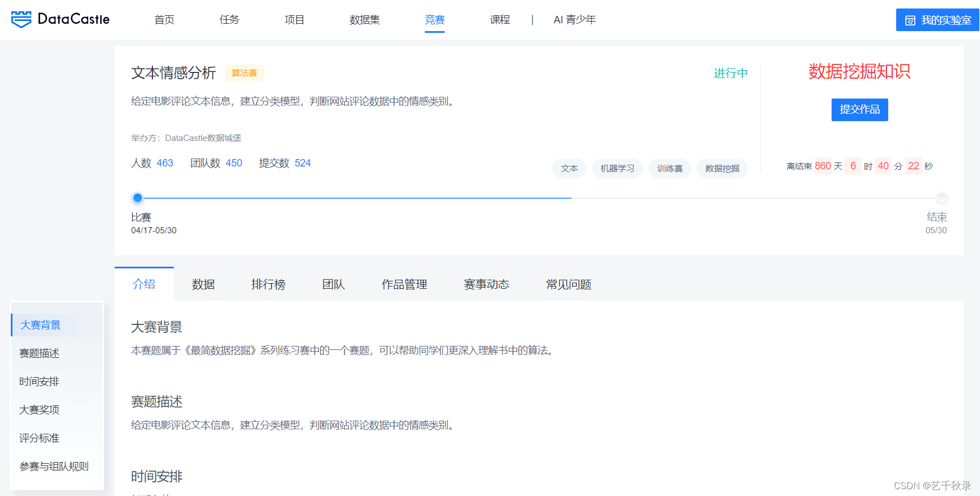Click the 860 天 countdown value

[829, 166]
